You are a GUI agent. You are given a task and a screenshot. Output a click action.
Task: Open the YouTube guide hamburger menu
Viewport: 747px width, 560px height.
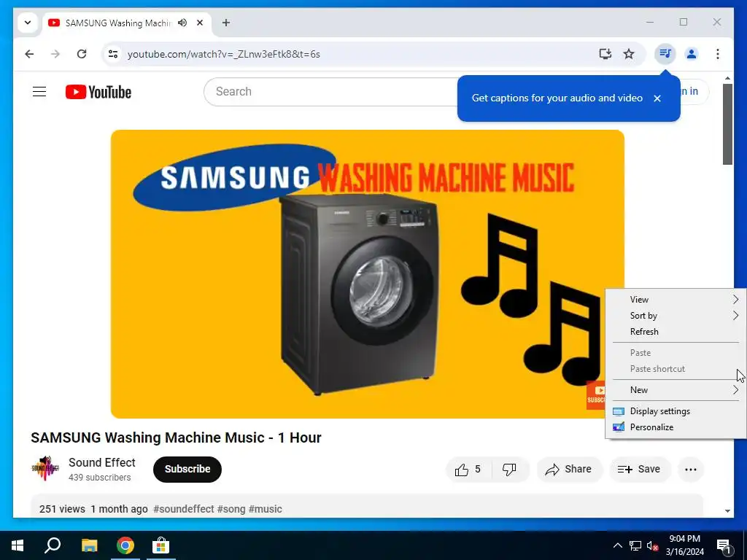pyautogui.click(x=39, y=91)
